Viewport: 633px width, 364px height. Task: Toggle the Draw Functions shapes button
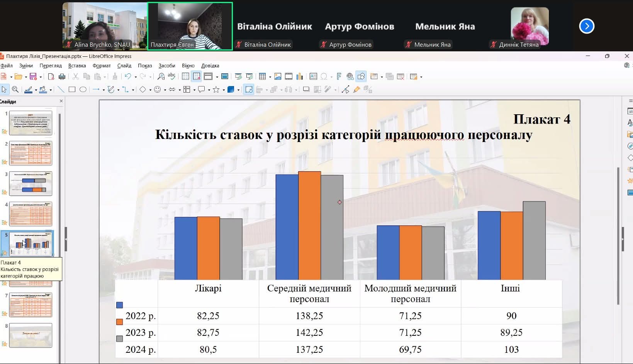361,77
